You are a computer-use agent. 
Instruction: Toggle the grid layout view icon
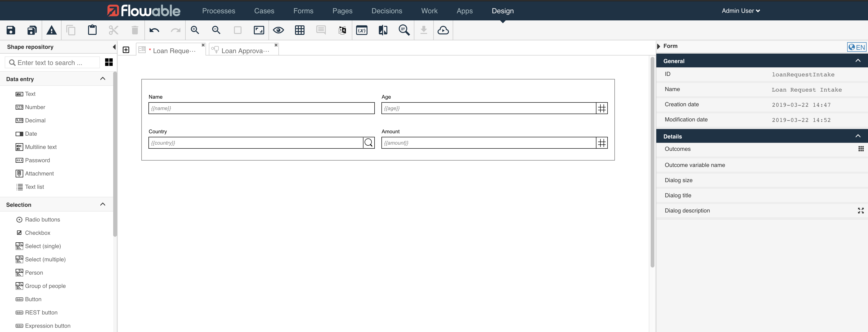tap(300, 30)
